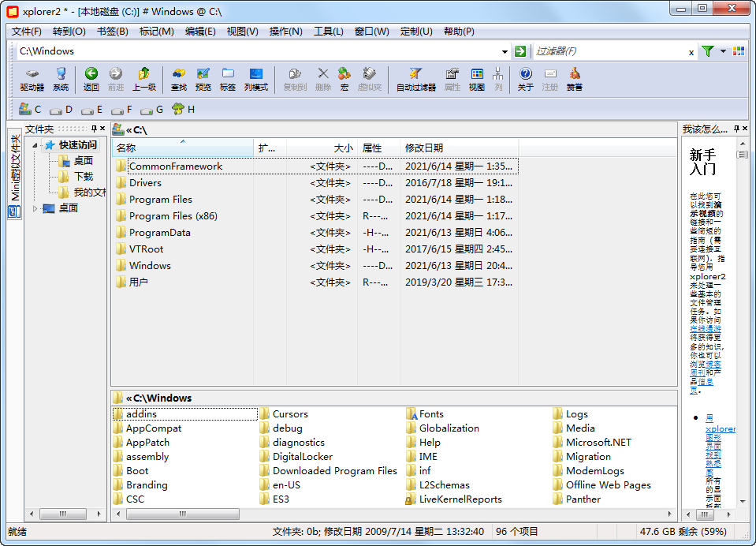
Task: Select the DigitalLocker folder
Action: coord(296,457)
